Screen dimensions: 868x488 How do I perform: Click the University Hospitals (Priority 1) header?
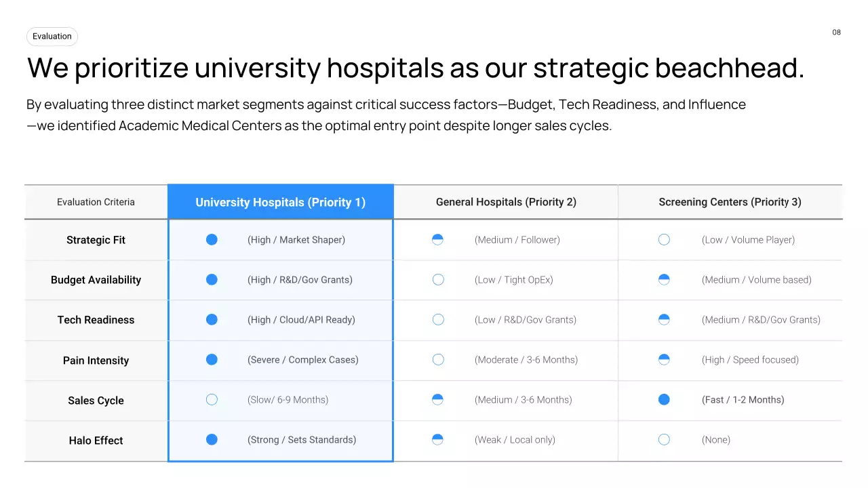tap(280, 202)
